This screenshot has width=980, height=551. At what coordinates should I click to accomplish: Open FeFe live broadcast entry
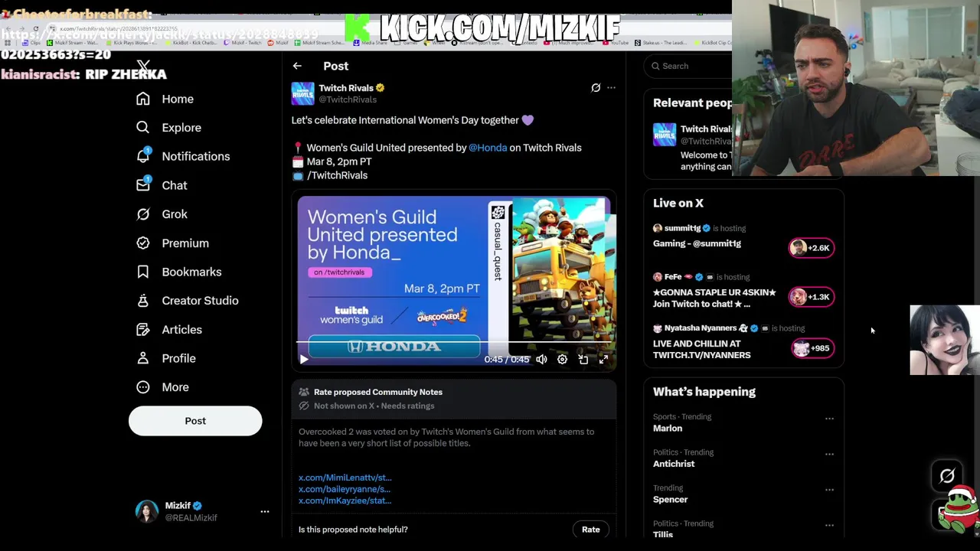[x=743, y=290]
